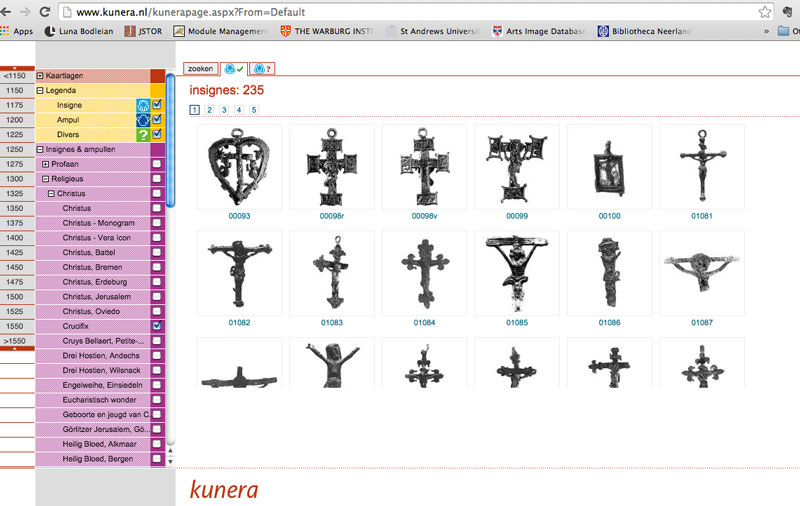Click the Ampul flask icon in legend
800x506 pixels.
143,120
